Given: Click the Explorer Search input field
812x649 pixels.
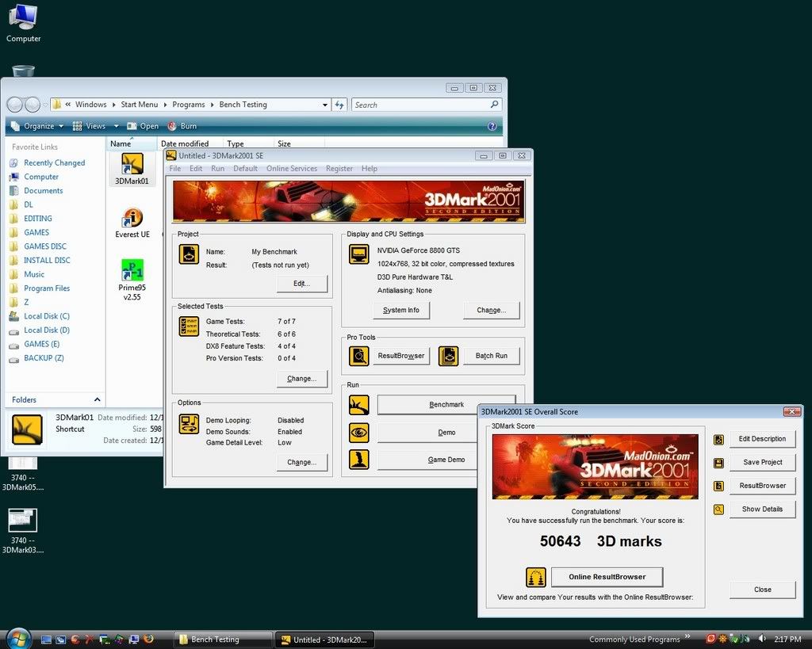Looking at the screenshot, I should 427,105.
